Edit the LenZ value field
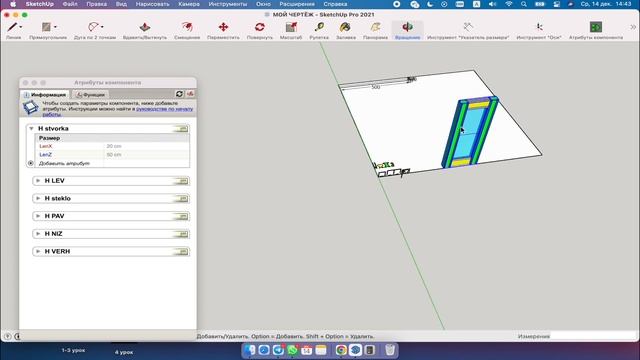The height and width of the screenshot is (360, 640). point(147,155)
